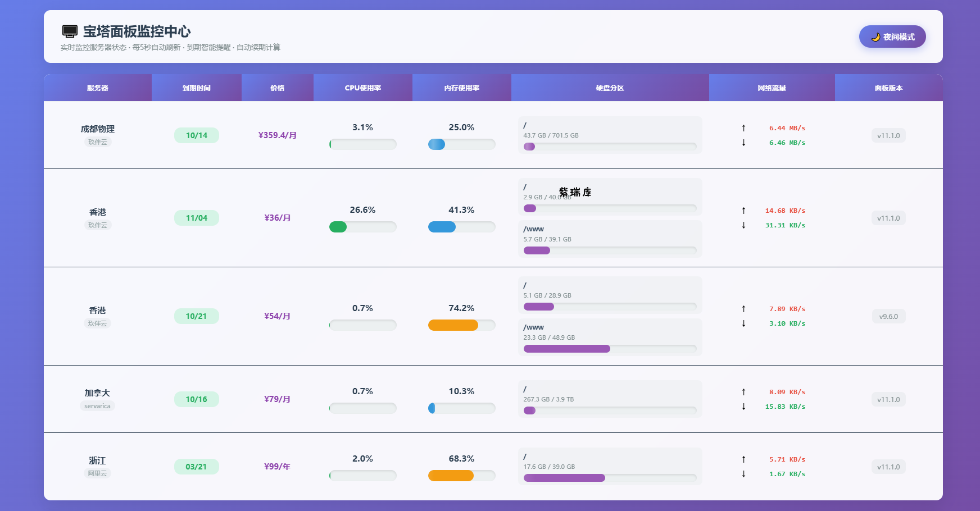Click the download arrow in 成都物理 row

pos(743,143)
